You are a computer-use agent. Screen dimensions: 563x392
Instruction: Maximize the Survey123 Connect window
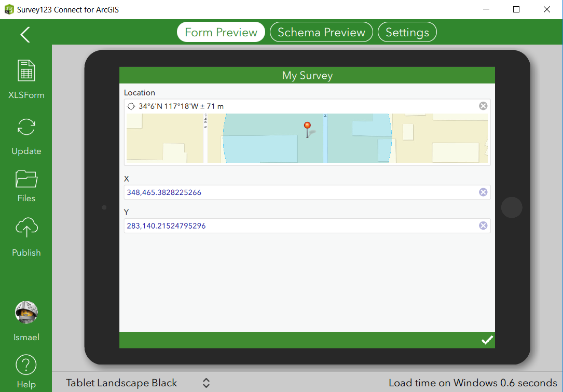click(x=516, y=9)
